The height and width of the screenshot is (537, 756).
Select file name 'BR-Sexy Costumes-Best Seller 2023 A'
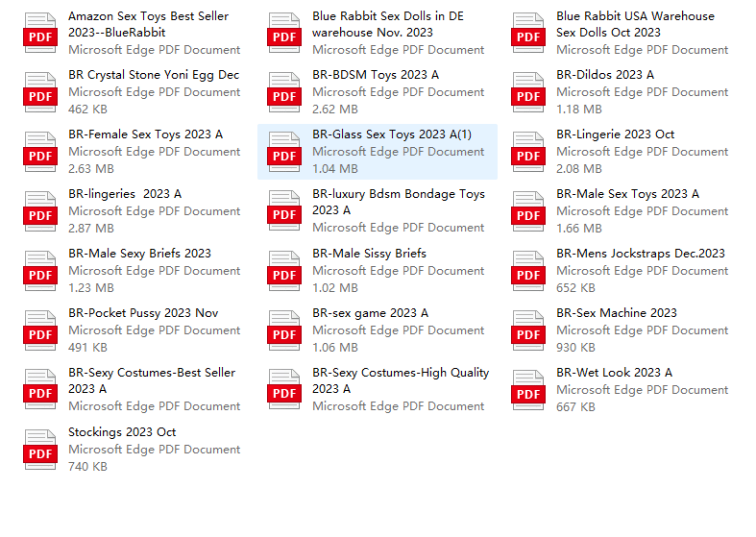click(x=152, y=380)
